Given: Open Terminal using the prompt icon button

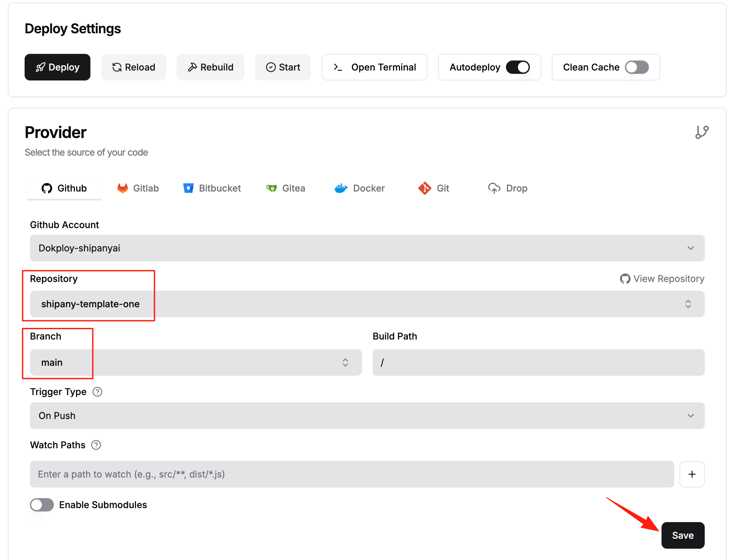Looking at the screenshot, I should point(374,67).
